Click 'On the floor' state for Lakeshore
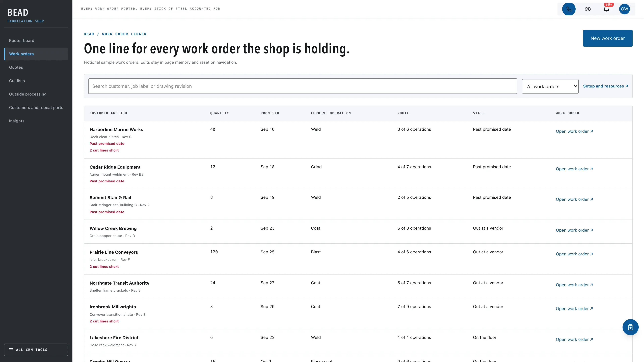This screenshot has width=644, height=362. click(x=485, y=337)
